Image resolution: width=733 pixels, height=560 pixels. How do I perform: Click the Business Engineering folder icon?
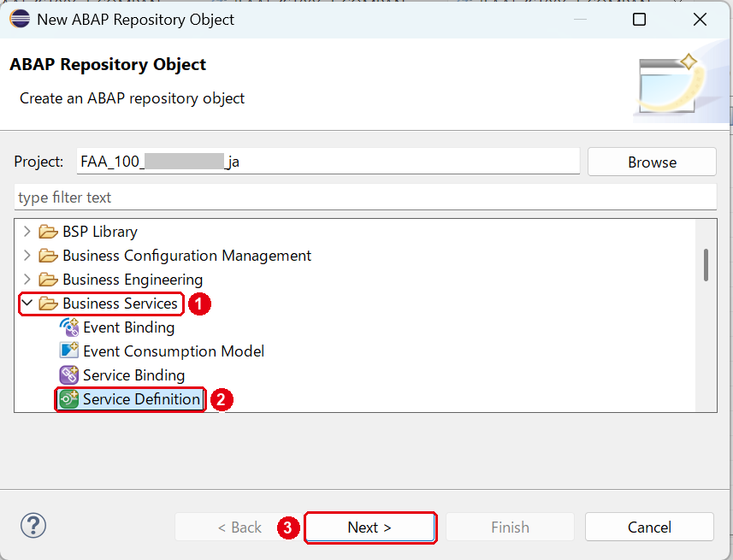click(x=48, y=279)
